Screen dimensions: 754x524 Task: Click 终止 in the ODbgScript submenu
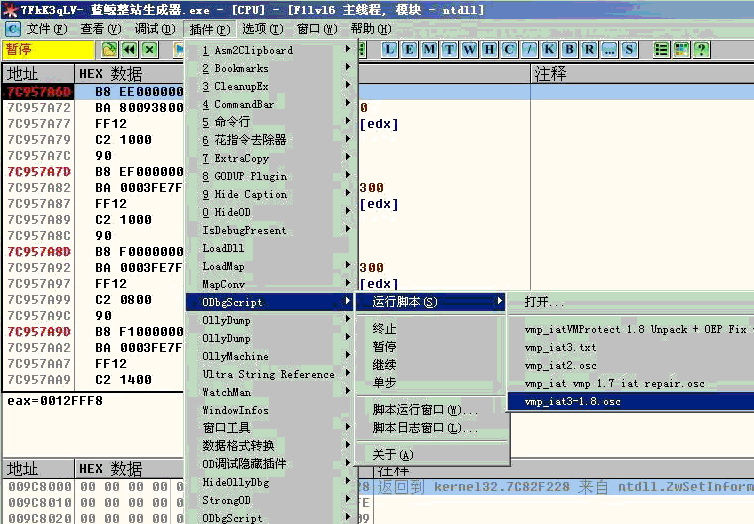(x=431, y=329)
